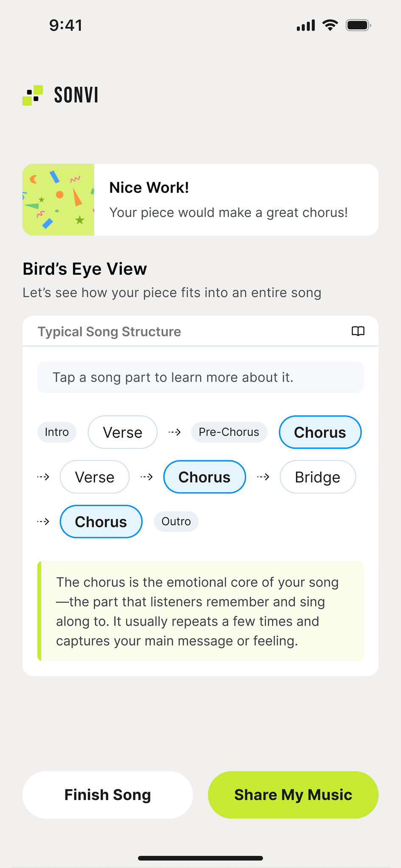The image size is (401, 868).
Task: Tap the chorus explanation note
Action: pos(200,611)
